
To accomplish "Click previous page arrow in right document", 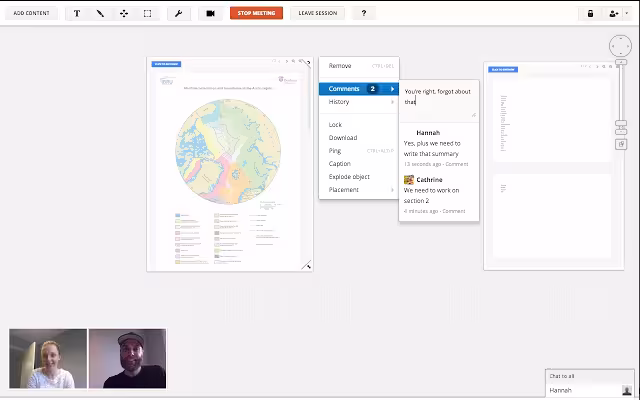I will [590, 67].
